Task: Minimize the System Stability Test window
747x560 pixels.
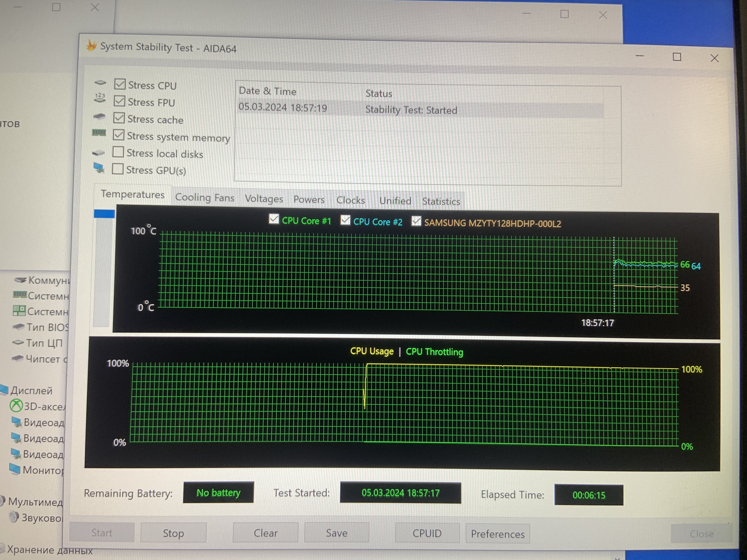Action: point(640,56)
